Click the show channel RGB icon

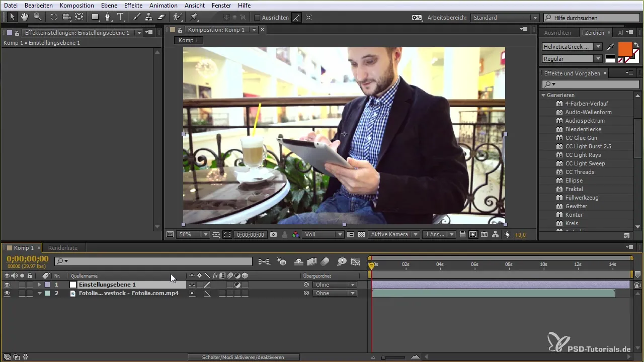(295, 235)
